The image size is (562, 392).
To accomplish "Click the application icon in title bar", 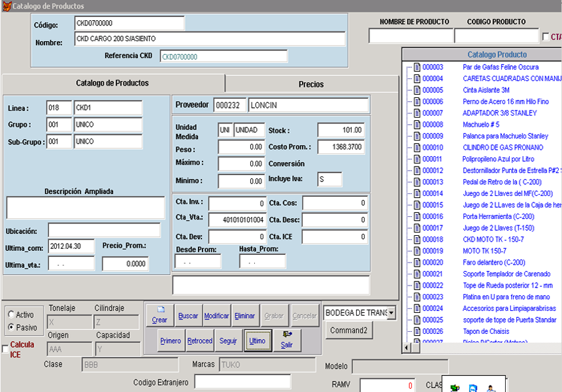I will (x=6, y=6).
